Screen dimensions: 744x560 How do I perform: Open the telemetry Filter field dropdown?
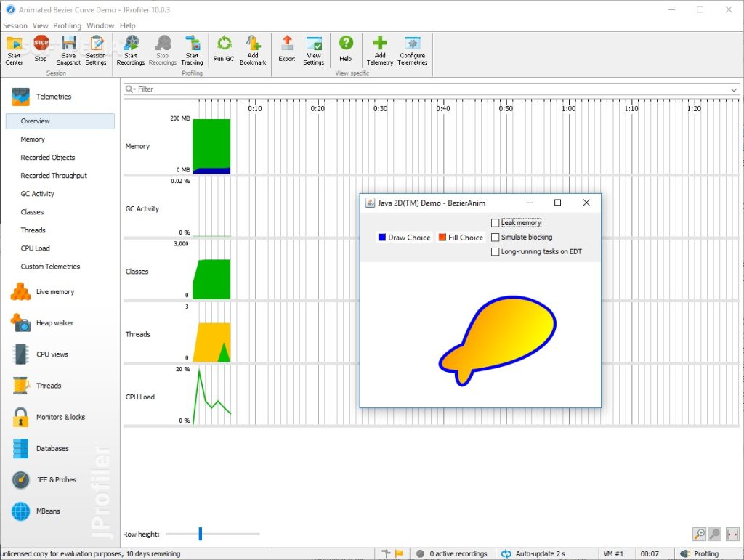(x=134, y=89)
